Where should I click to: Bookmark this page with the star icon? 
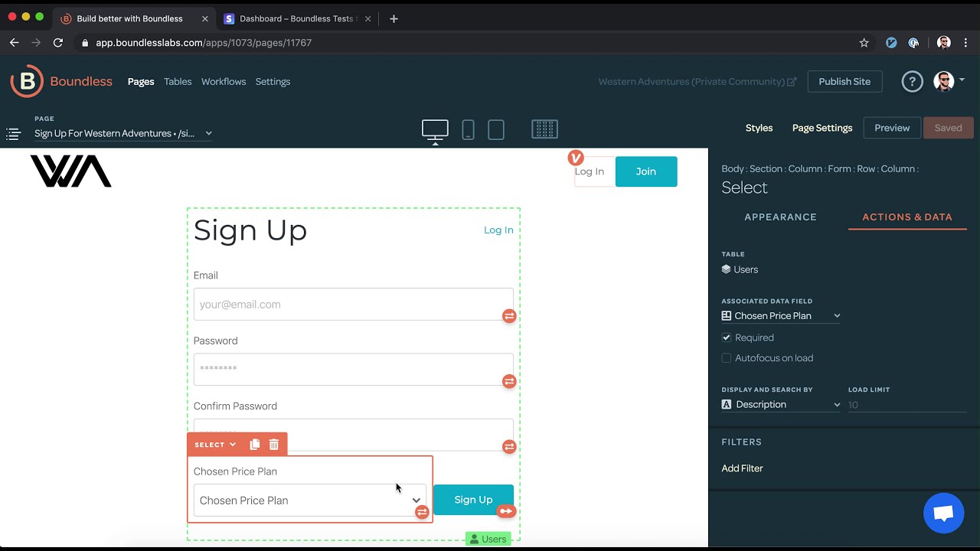click(x=864, y=43)
